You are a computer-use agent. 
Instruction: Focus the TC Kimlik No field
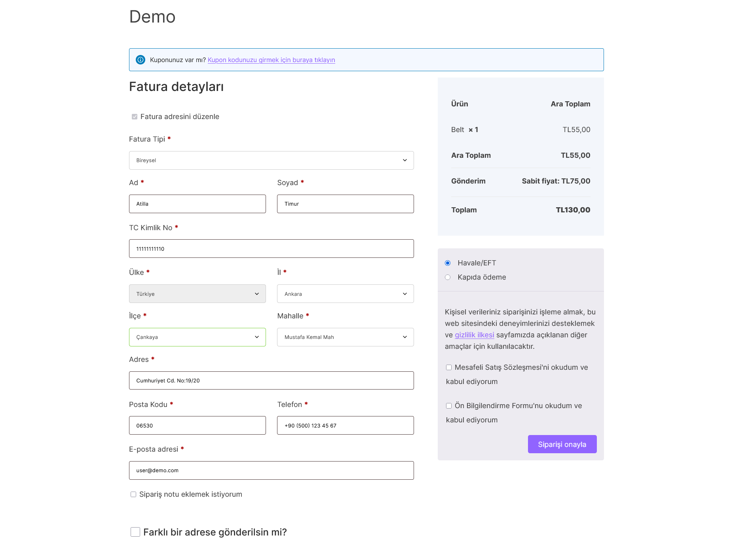(272, 249)
